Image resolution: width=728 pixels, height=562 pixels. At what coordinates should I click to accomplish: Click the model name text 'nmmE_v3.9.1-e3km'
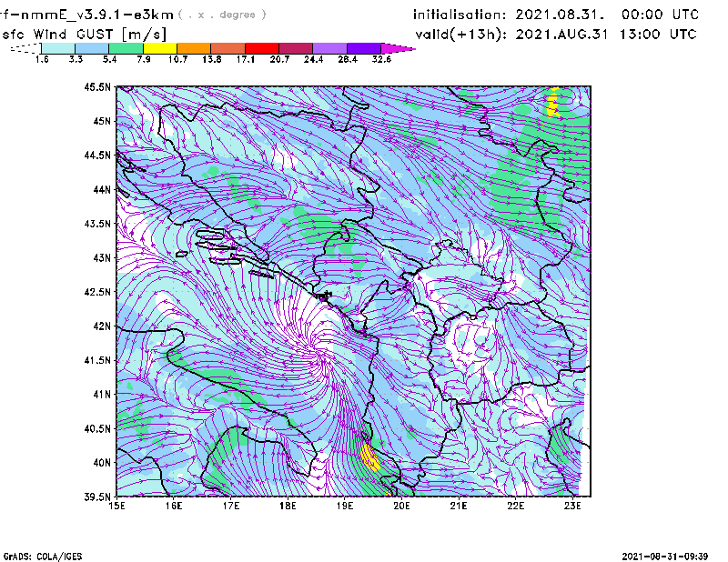(95, 15)
